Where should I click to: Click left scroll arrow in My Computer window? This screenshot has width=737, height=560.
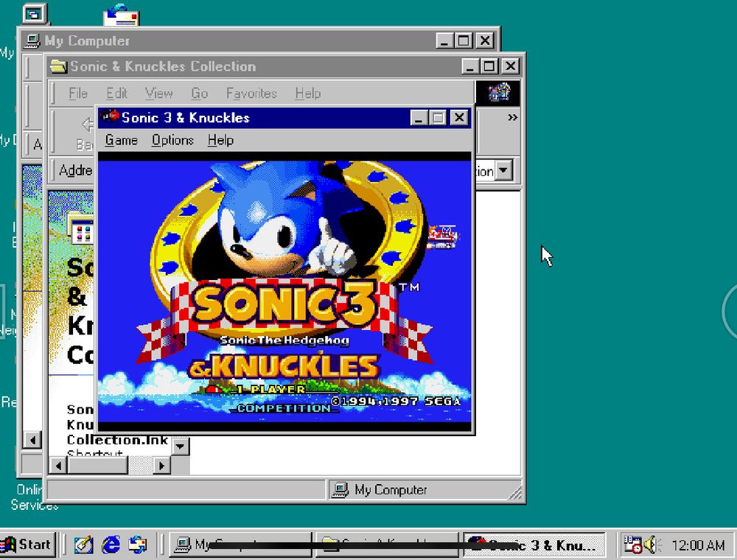(x=32, y=440)
